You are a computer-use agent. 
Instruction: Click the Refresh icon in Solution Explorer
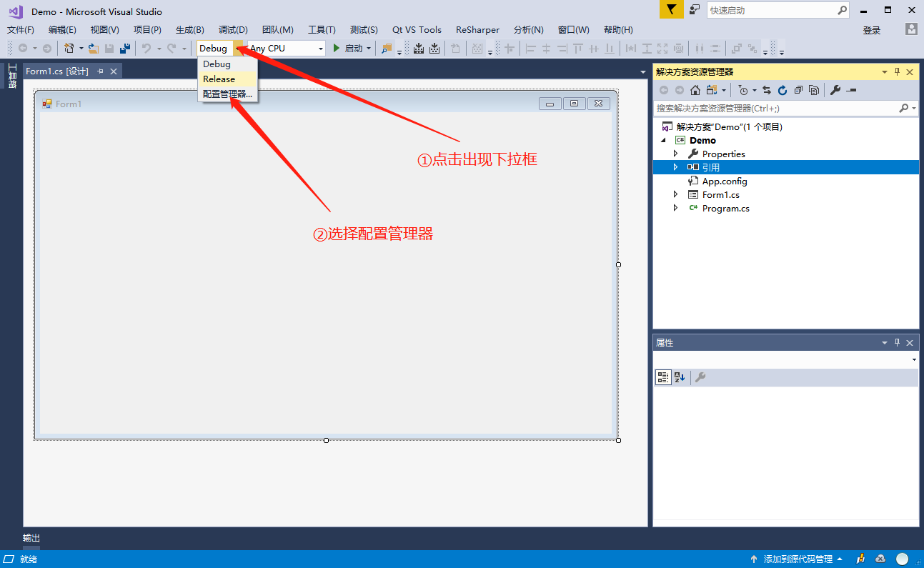click(783, 90)
